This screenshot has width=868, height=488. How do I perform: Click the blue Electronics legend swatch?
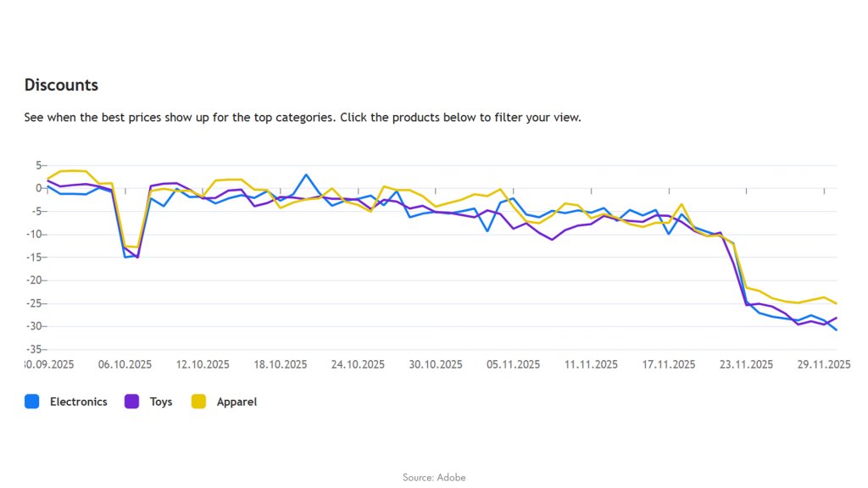tap(32, 402)
